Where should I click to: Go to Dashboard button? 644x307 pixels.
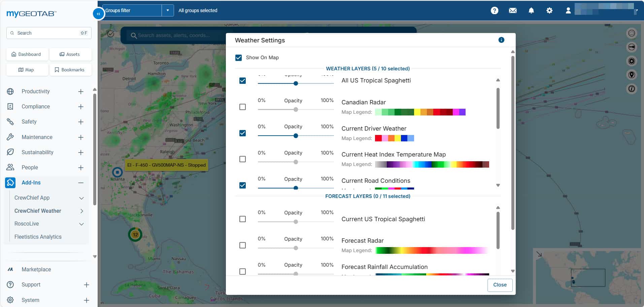[27, 54]
